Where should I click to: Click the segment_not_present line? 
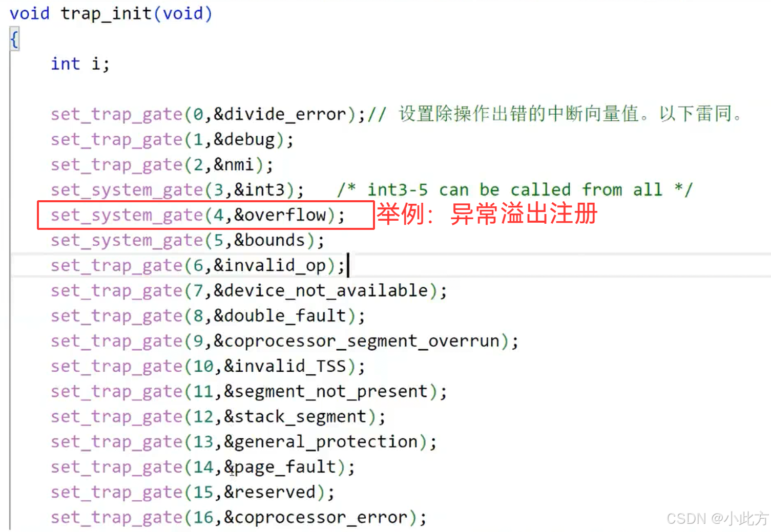coord(249,392)
